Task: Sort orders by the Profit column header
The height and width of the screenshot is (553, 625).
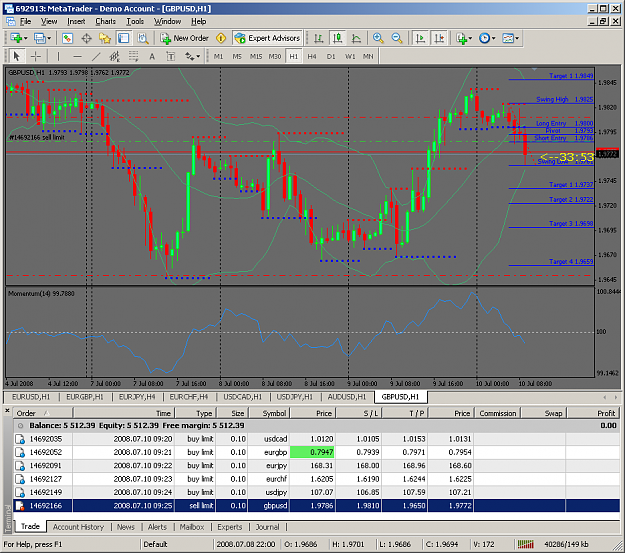Action: coord(594,413)
